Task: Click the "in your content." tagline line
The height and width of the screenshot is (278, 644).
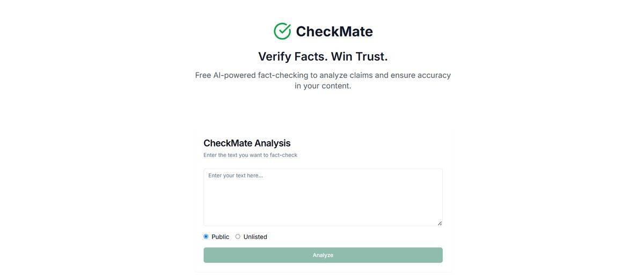Action: tap(323, 86)
